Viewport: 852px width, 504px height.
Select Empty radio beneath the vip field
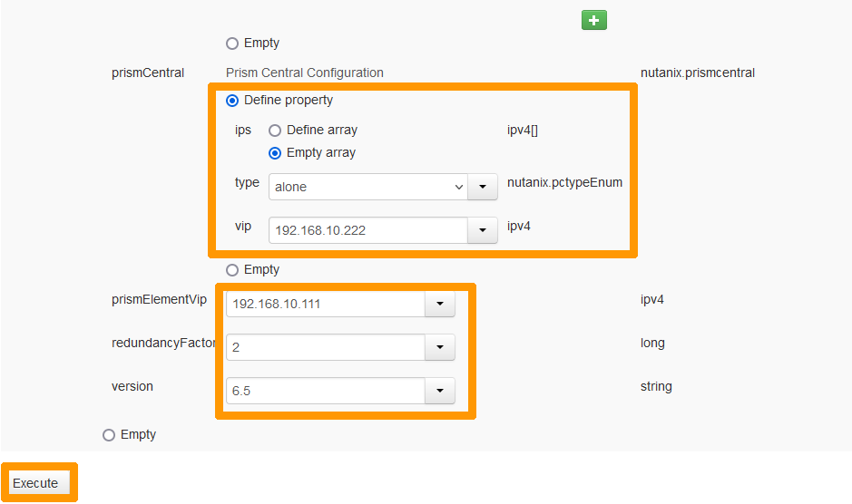point(232,270)
